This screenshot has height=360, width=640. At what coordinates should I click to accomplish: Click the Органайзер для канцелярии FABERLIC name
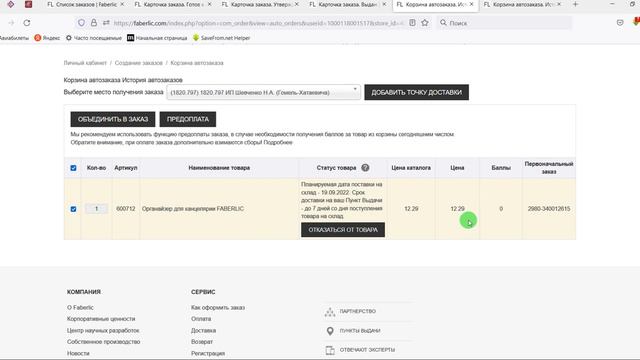tap(193, 209)
